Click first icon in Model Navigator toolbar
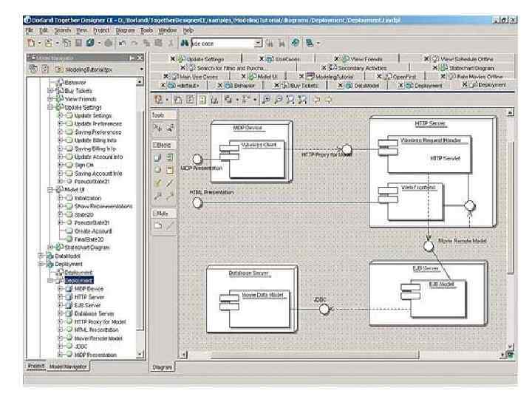The width and height of the screenshot is (532, 399). (33, 69)
